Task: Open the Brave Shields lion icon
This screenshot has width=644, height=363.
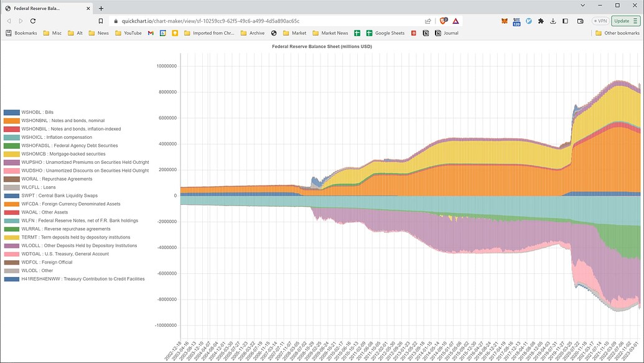Action: coord(443,21)
